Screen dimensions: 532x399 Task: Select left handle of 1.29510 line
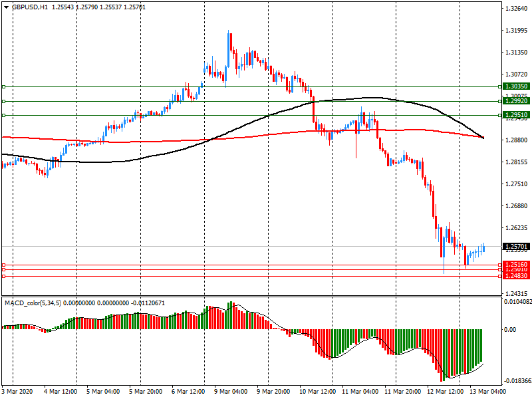pos(3,115)
